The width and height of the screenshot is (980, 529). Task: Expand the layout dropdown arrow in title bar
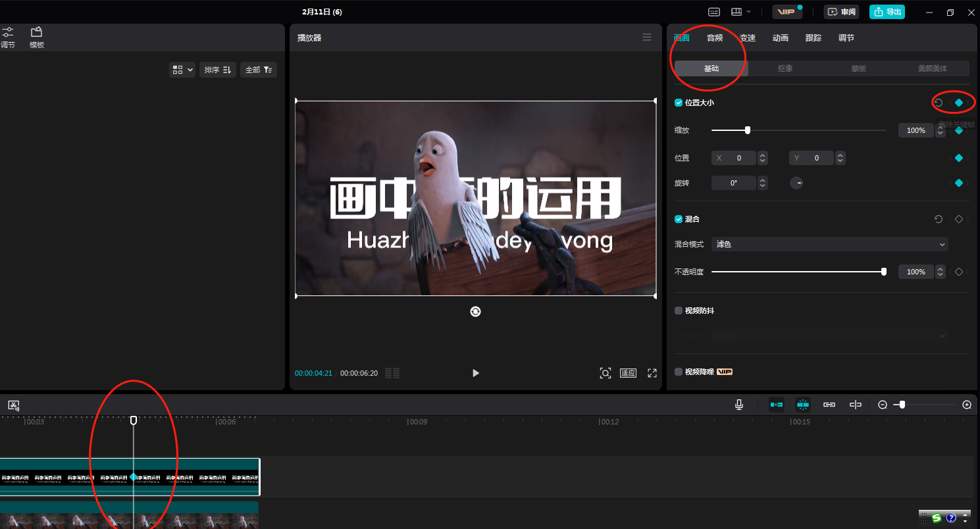(748, 12)
